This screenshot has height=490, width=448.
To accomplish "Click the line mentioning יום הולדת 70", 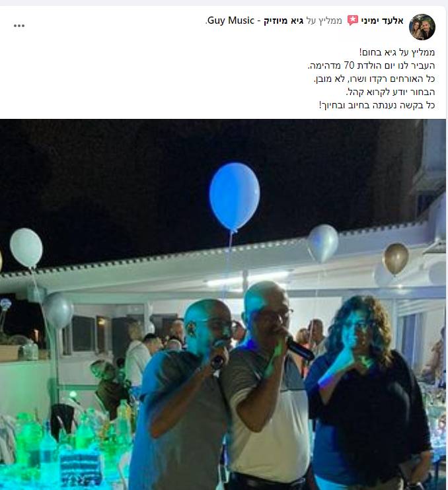I will [371, 65].
